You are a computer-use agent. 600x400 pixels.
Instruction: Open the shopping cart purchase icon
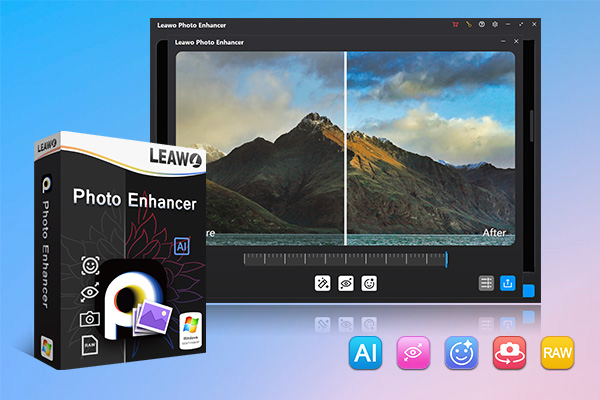[x=455, y=24]
